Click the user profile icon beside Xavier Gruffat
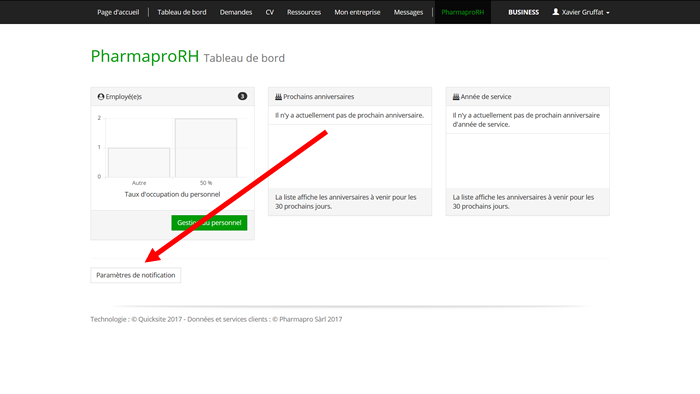Screen dimensions: 700x394 pos(555,12)
